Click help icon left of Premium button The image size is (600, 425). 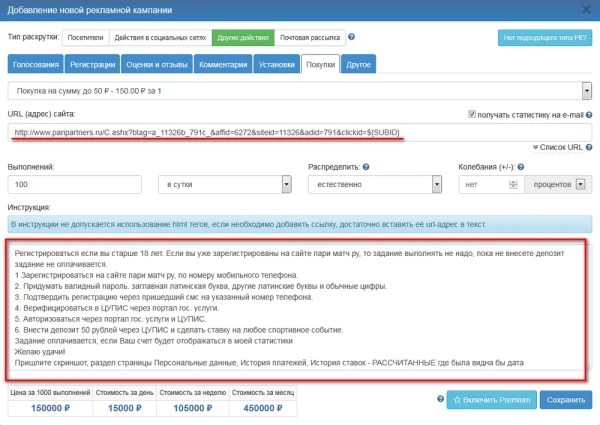(x=435, y=399)
